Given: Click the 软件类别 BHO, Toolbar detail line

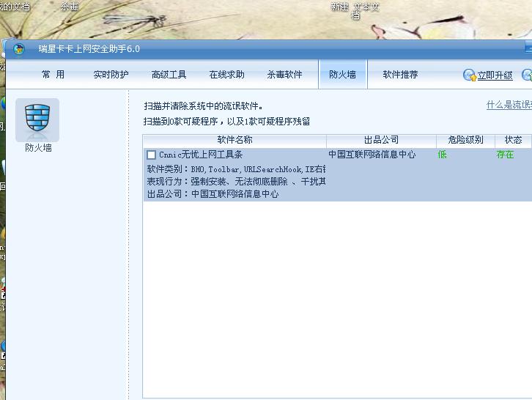Looking at the screenshot, I should [236, 169].
